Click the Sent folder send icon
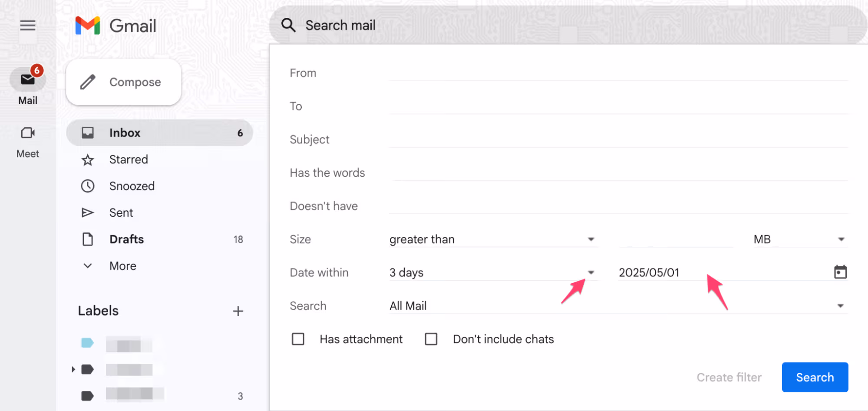 (x=88, y=212)
